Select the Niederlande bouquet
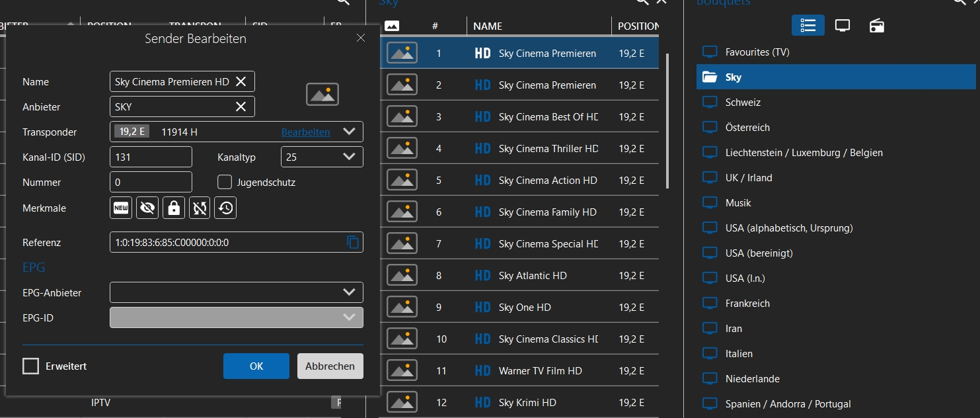 click(836, 379)
